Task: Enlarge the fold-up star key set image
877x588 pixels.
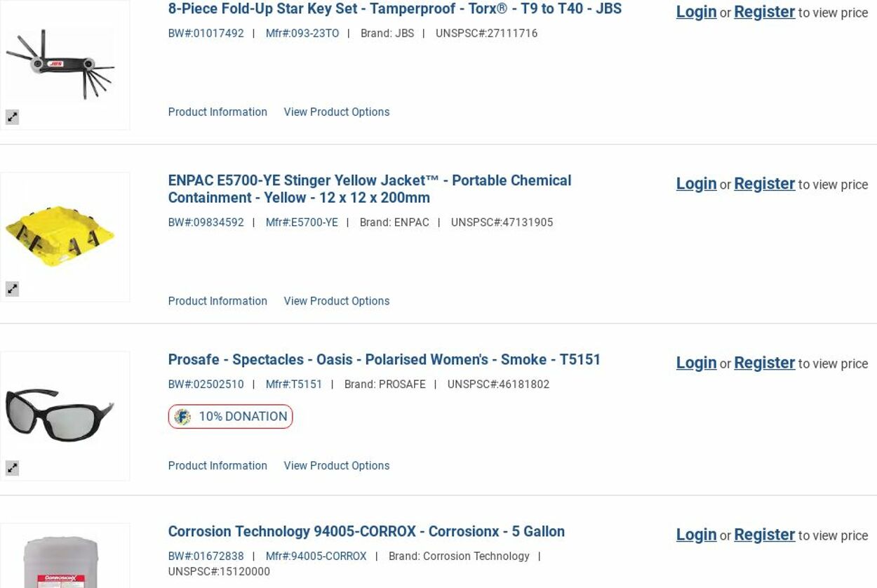Action: click(13, 117)
